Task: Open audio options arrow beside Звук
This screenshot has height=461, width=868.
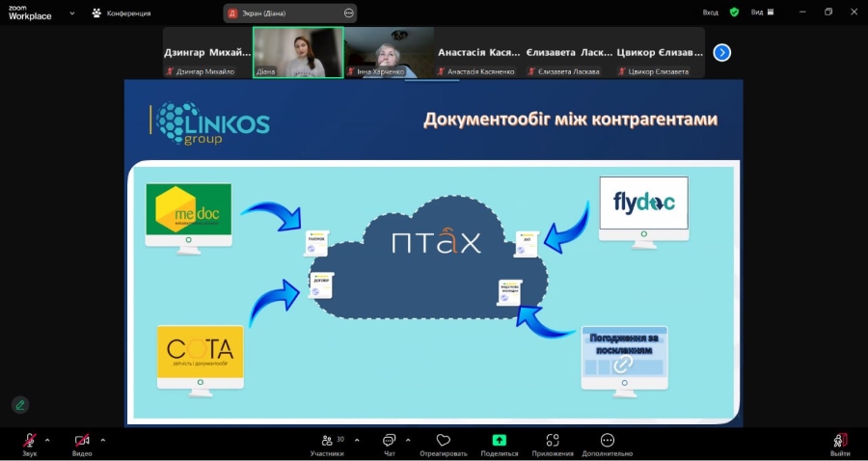Action: tap(47, 441)
